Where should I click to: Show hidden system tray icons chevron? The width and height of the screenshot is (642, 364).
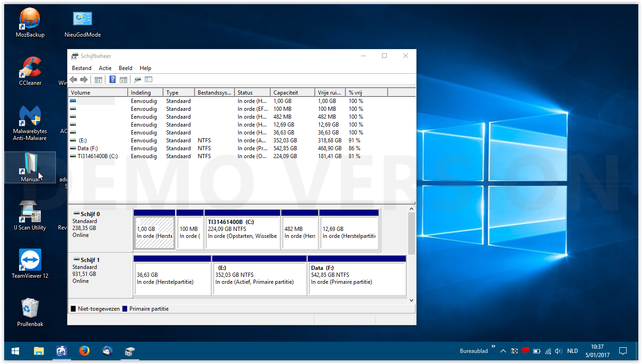(503, 351)
